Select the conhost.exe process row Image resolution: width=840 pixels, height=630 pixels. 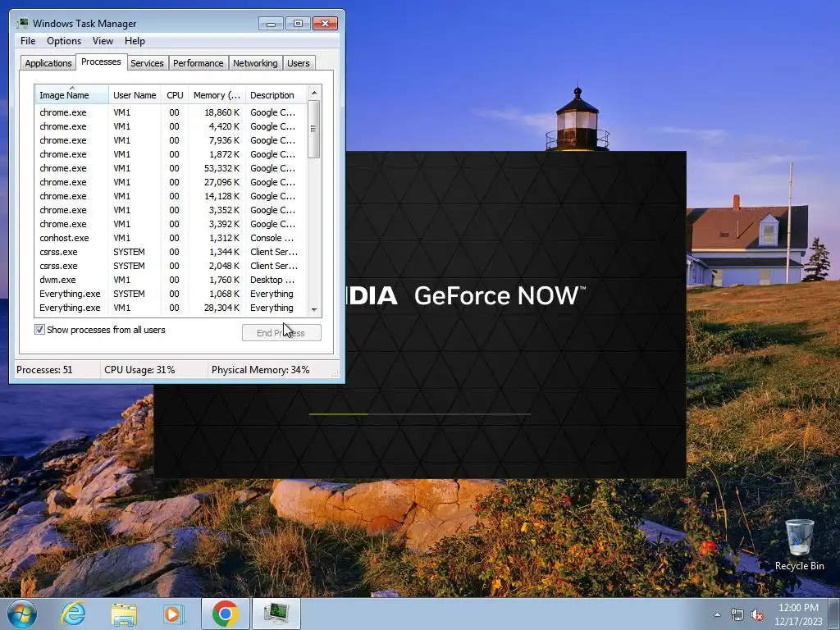tap(171, 238)
